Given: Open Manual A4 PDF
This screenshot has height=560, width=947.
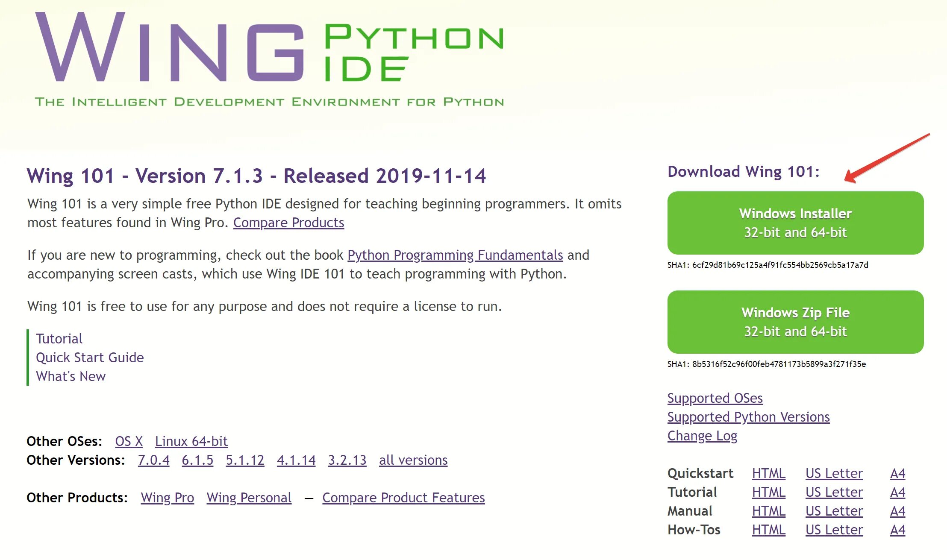Looking at the screenshot, I should click(898, 511).
